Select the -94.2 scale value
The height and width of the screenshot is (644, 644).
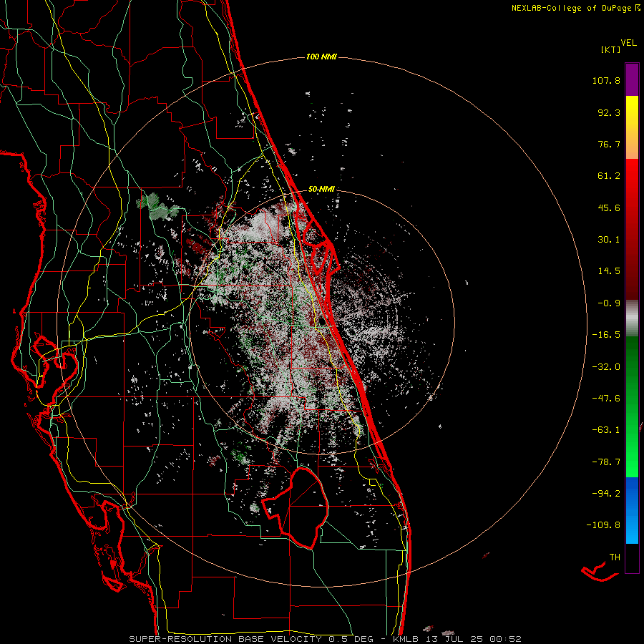tap(606, 494)
